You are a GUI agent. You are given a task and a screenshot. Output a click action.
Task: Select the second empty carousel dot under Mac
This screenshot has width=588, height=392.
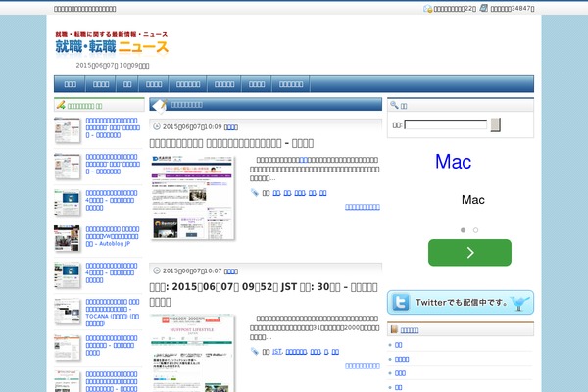tap(475, 230)
